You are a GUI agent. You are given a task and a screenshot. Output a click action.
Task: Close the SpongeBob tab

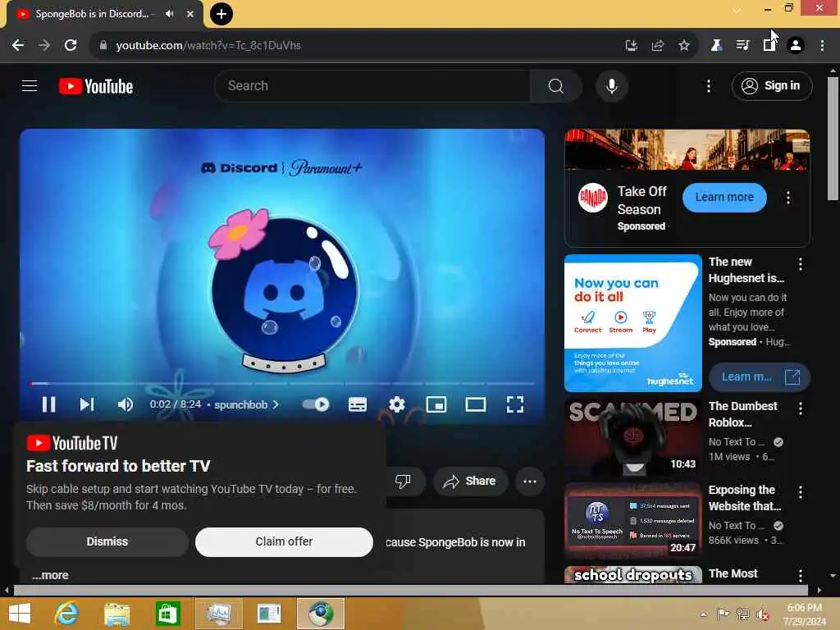[x=190, y=14]
